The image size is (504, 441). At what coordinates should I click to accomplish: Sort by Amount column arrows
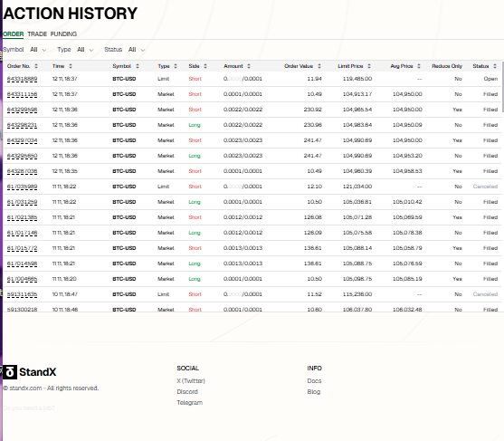[249, 66]
